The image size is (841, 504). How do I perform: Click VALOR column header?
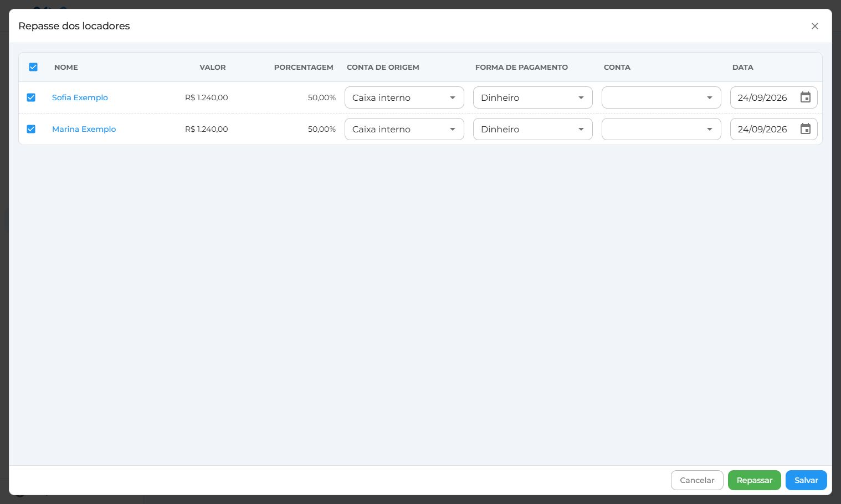tap(213, 67)
